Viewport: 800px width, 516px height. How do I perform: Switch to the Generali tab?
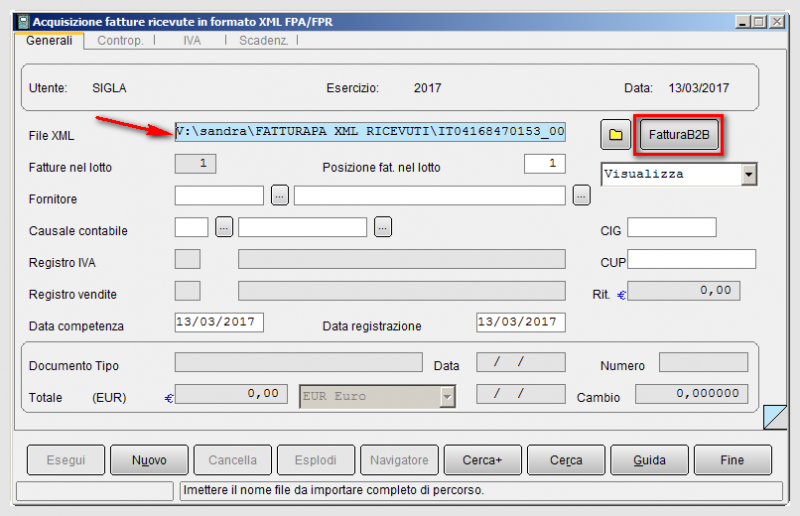(x=49, y=40)
